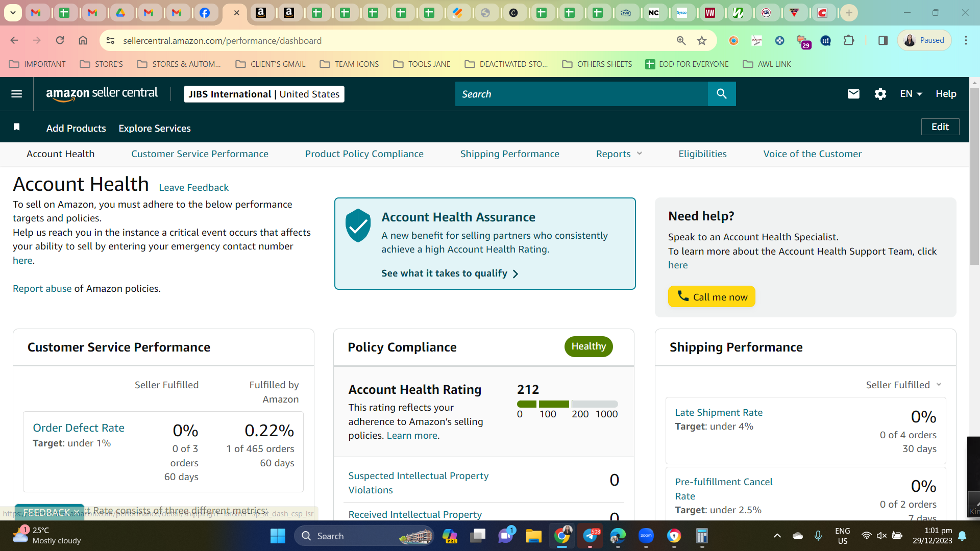Click the Account Health Rating progress bar

pos(567,404)
